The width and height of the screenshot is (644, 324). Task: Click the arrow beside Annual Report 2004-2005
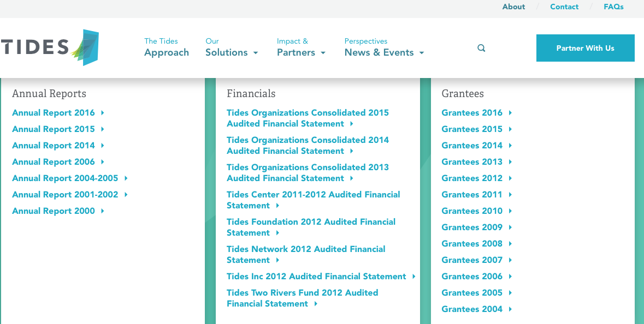(x=126, y=178)
